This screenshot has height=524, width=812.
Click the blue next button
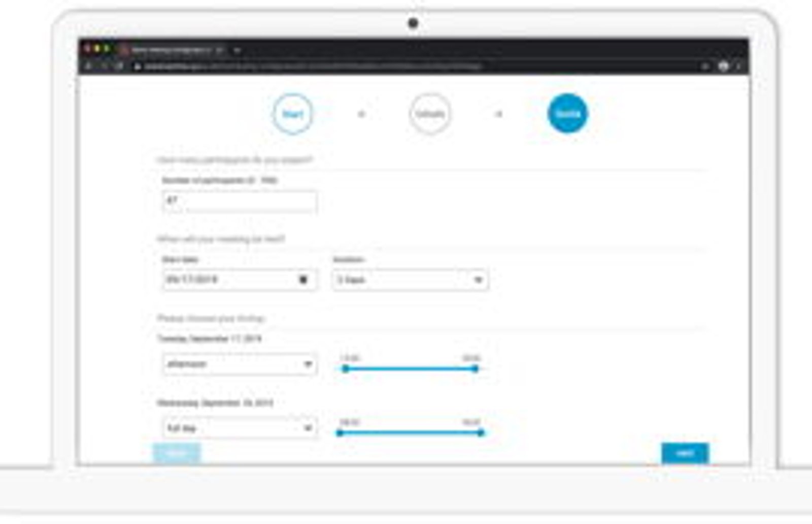tap(685, 453)
